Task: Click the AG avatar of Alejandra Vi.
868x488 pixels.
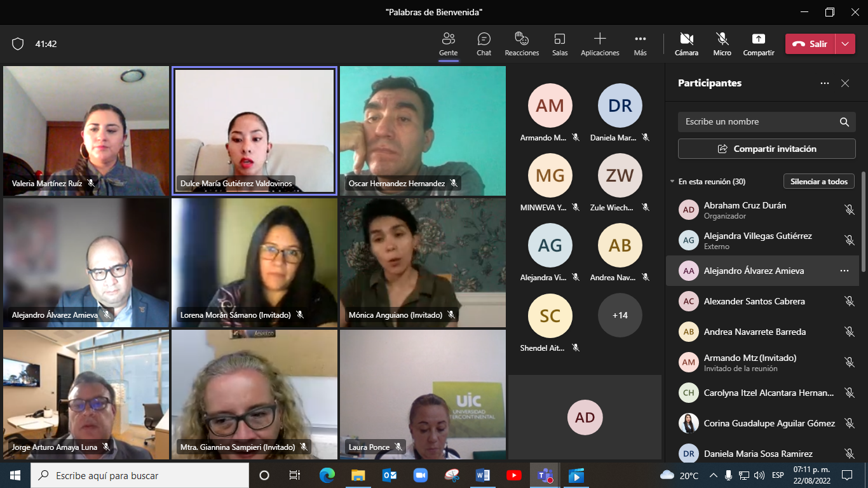Action: (550, 245)
